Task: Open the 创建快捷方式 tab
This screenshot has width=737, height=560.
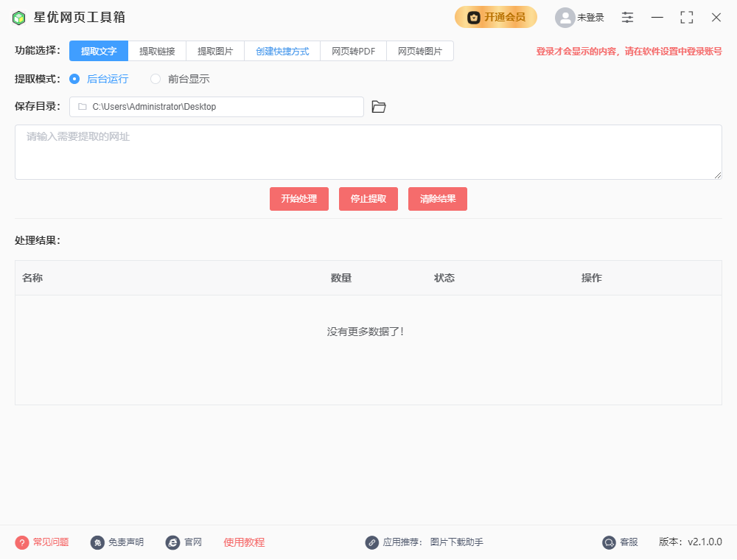Action: pyautogui.click(x=283, y=51)
